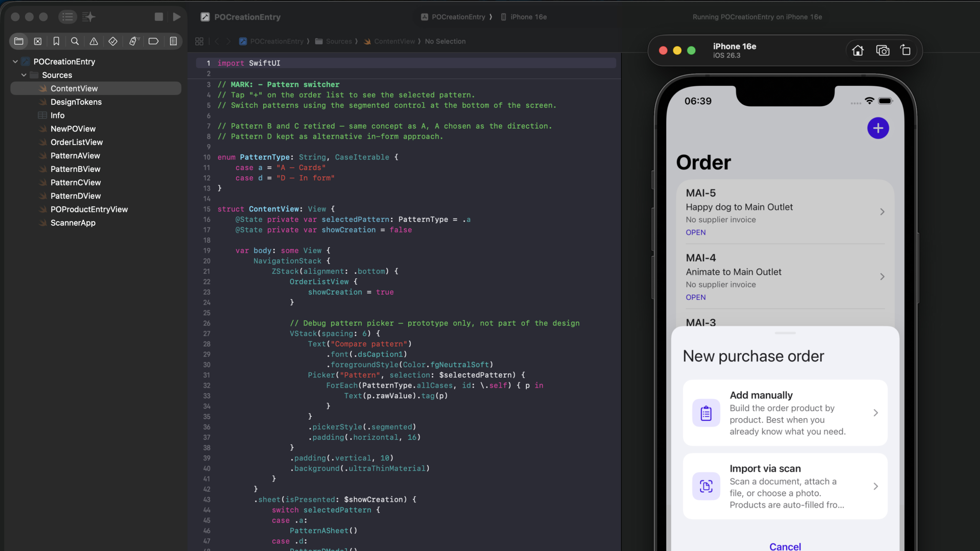Image resolution: width=980 pixels, height=551 pixels.
Task: Tap Cancel in the purchase order sheet
Action: [785, 546]
